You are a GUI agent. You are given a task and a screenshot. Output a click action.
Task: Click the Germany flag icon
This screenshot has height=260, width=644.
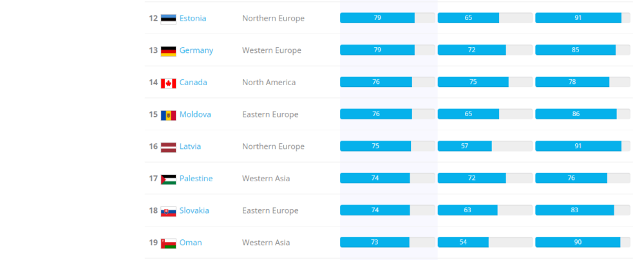pyautogui.click(x=168, y=51)
